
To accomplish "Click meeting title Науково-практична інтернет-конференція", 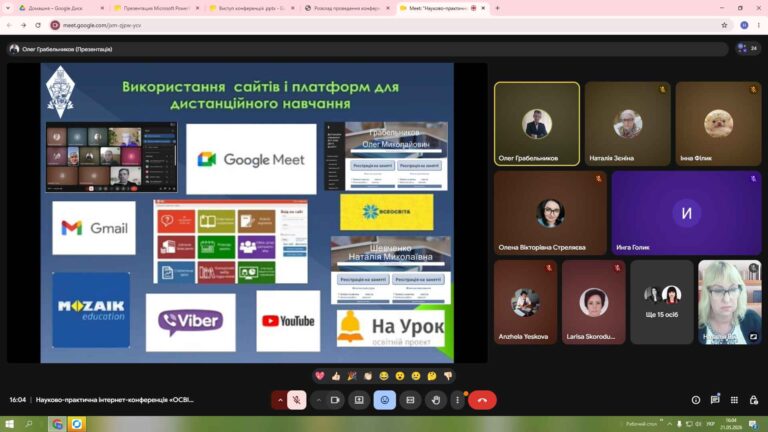I will (115, 400).
